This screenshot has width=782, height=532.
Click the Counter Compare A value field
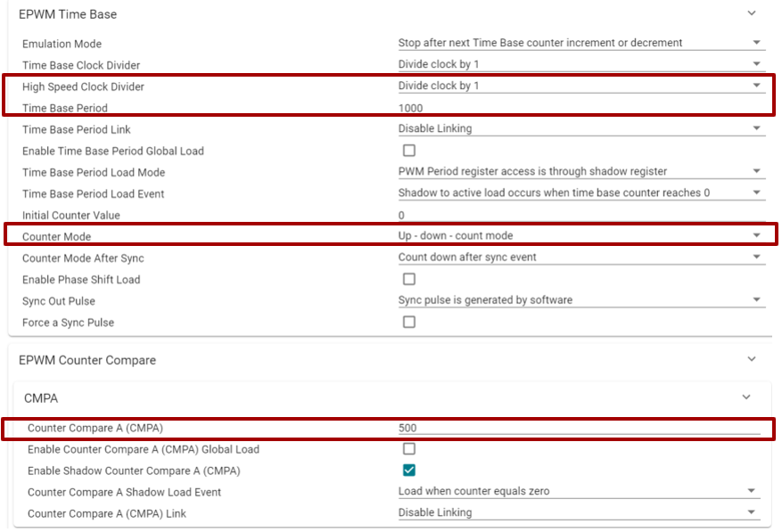click(578, 428)
